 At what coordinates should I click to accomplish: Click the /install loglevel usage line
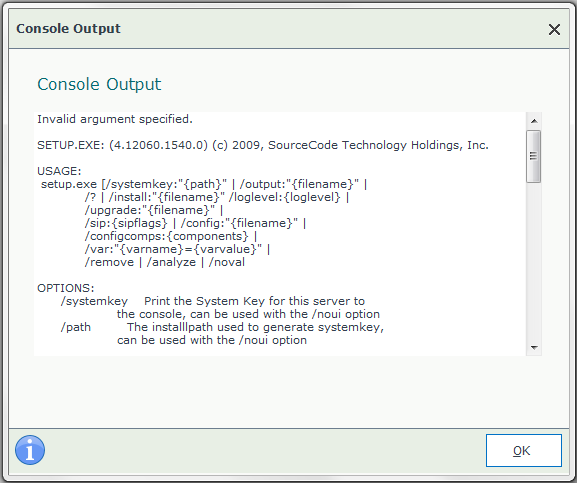[x=217, y=197]
